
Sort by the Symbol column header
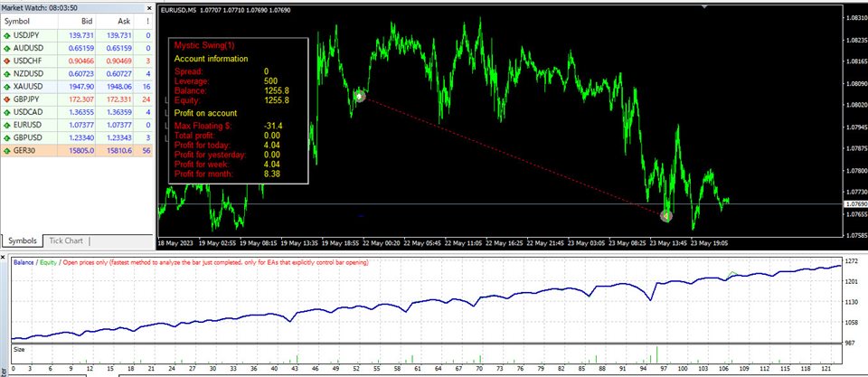pyautogui.click(x=29, y=22)
